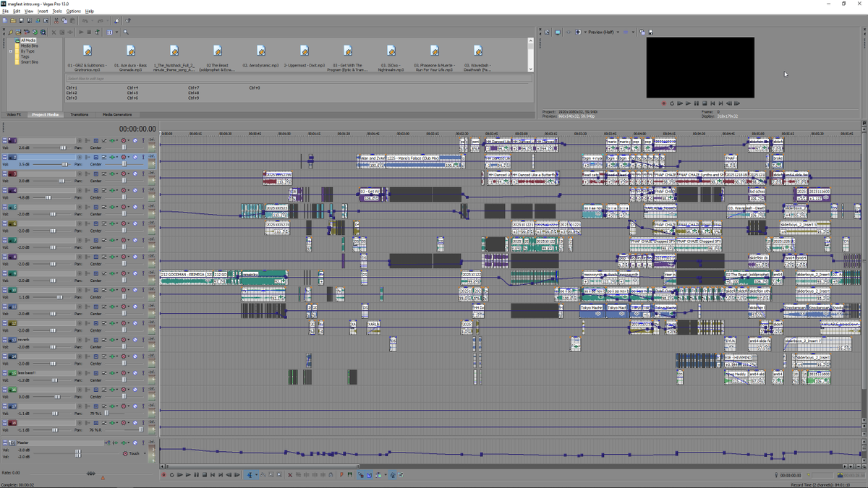
Task: Expand the By Type tree node
Action: pyautogui.click(x=11, y=51)
